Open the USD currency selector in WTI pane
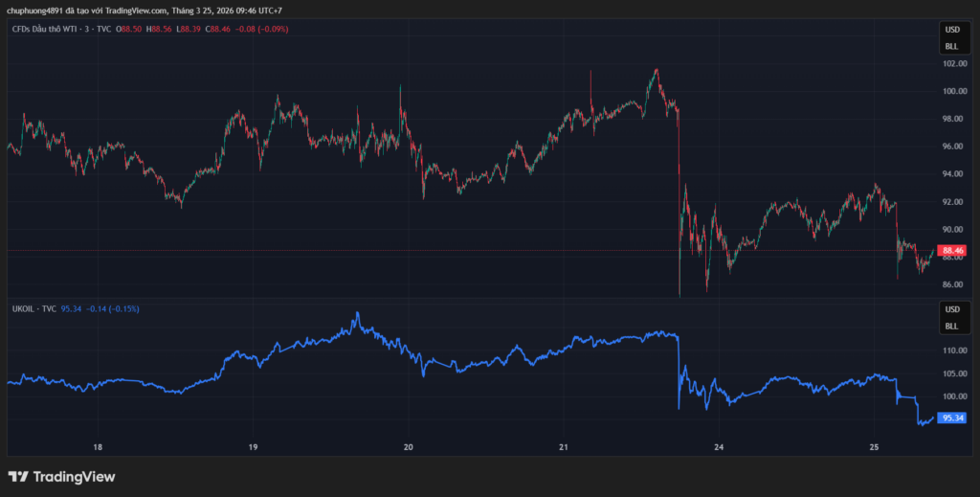This screenshot has height=497, width=980. click(x=951, y=30)
